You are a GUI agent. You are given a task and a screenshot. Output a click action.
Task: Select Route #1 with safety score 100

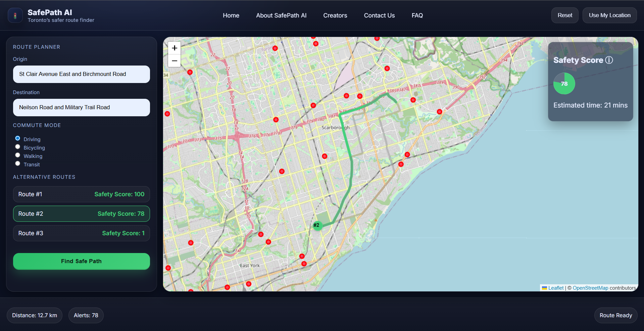point(82,194)
